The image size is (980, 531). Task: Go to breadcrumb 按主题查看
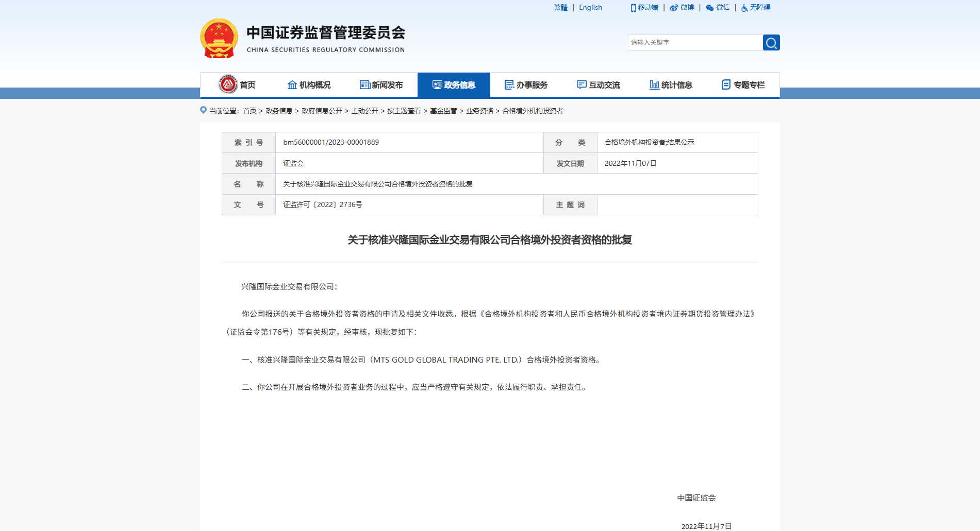[404, 111]
